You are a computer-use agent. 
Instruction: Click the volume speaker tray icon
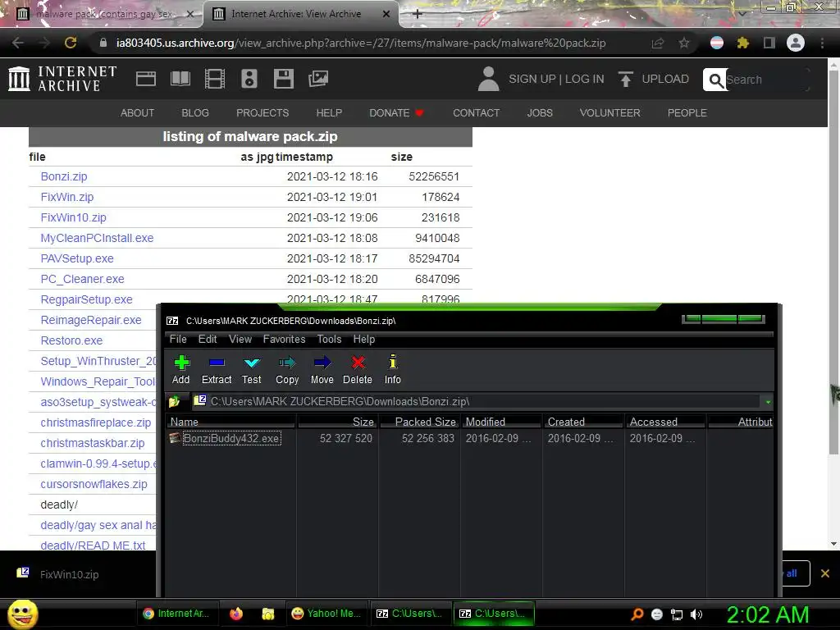pyautogui.click(x=696, y=614)
